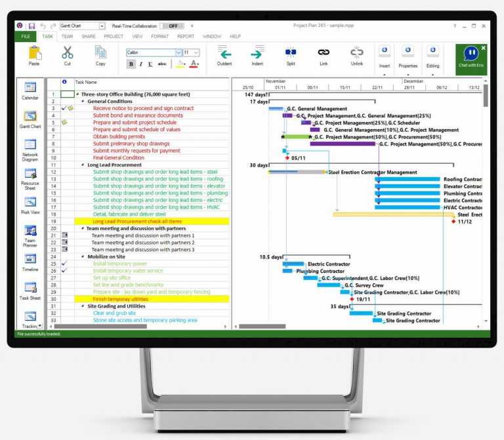This screenshot has width=504, height=440.
Task: Collapse the Mobilize on Site group
Action: click(x=83, y=256)
